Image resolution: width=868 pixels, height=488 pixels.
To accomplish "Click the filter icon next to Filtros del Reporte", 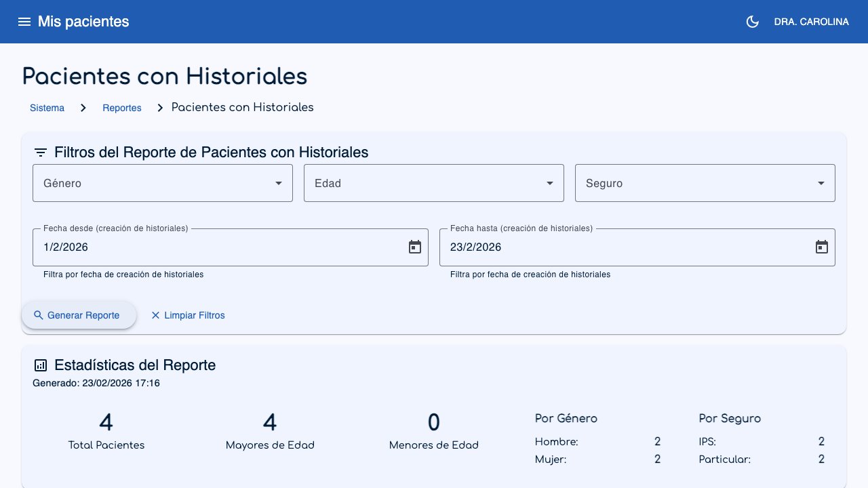I will [x=40, y=152].
